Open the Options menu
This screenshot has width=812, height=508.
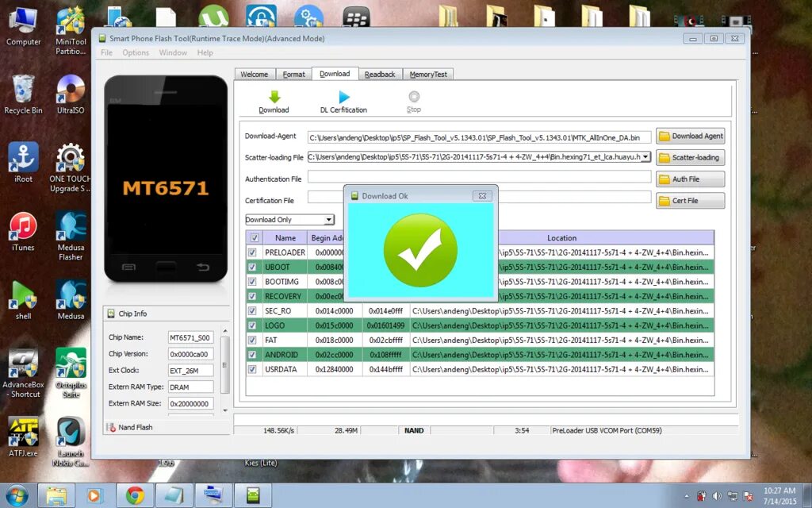click(x=136, y=52)
